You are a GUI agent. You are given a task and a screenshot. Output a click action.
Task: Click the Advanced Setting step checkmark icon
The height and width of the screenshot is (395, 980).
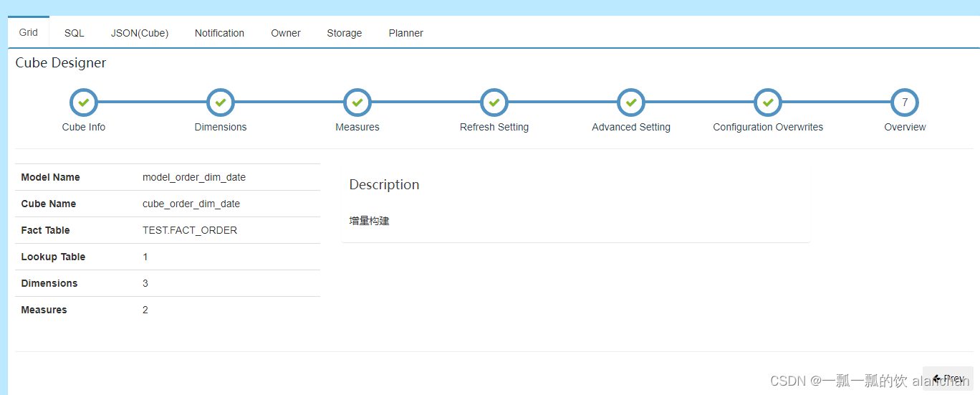[631, 103]
